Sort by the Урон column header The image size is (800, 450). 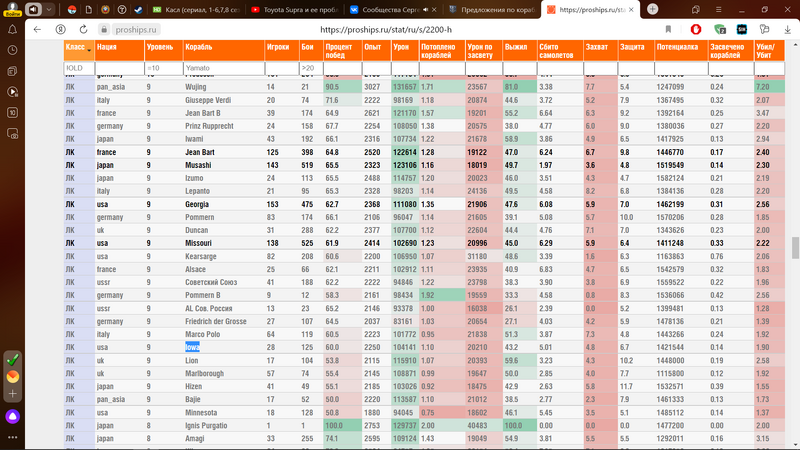click(x=405, y=51)
